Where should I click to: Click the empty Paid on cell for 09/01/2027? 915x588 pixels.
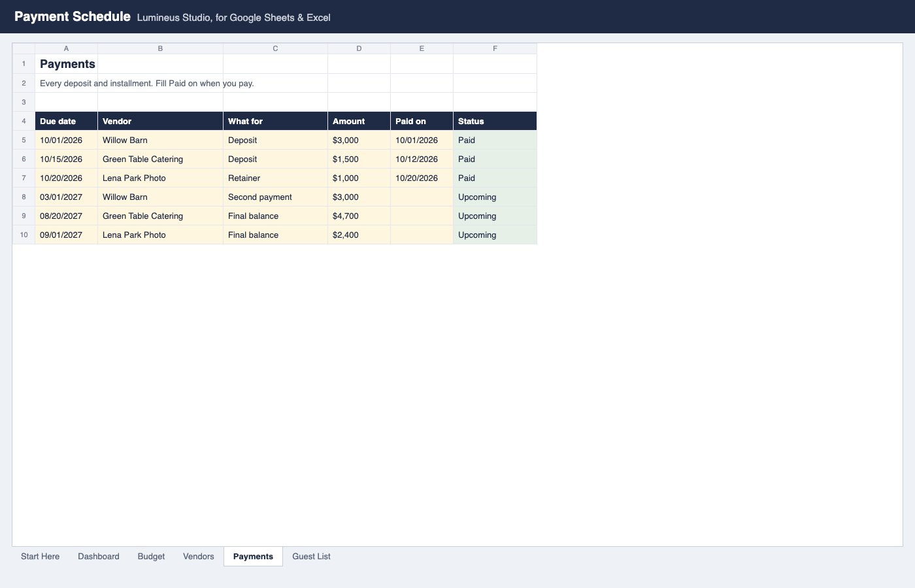pyautogui.click(x=422, y=235)
